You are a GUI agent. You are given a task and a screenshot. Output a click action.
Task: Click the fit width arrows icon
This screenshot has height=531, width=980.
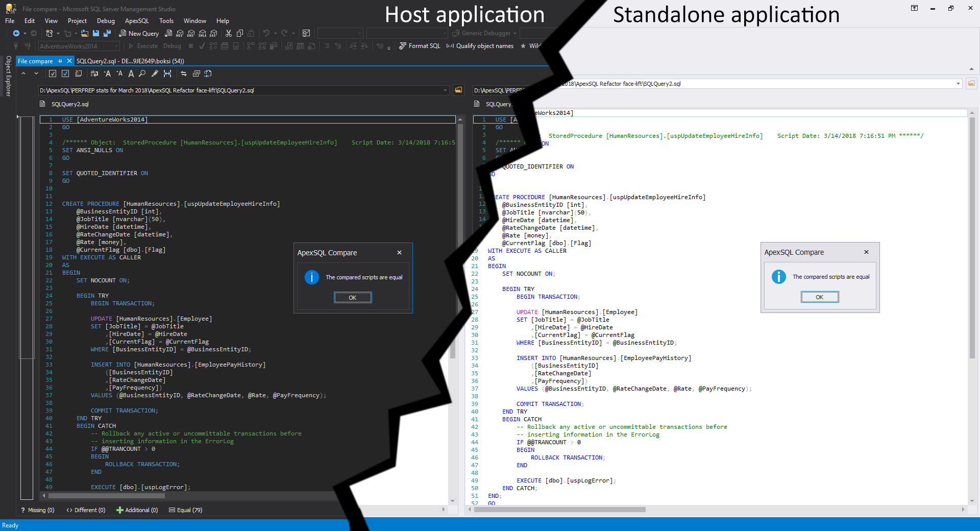[167, 74]
